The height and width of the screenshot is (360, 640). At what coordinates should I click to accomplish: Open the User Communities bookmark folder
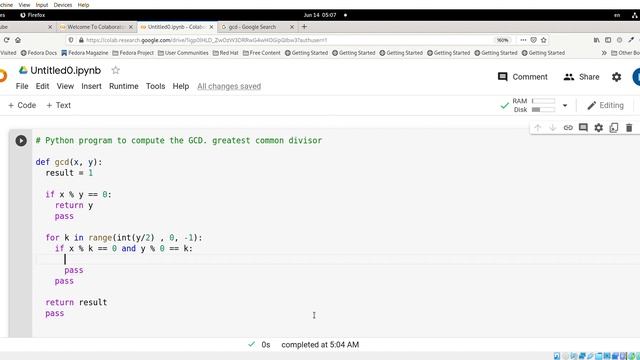click(183, 53)
